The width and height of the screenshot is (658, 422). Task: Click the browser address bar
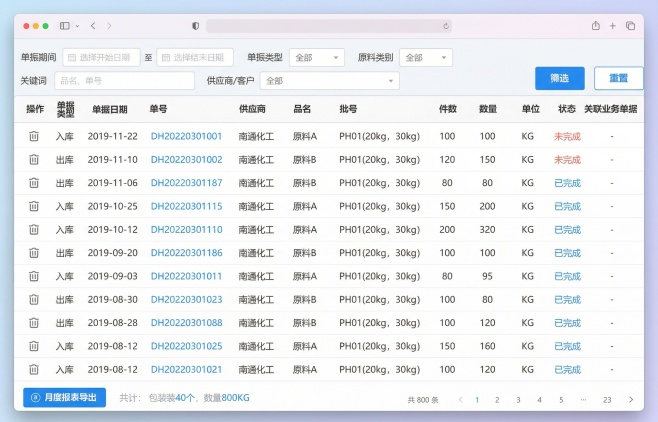pyautogui.click(x=329, y=26)
